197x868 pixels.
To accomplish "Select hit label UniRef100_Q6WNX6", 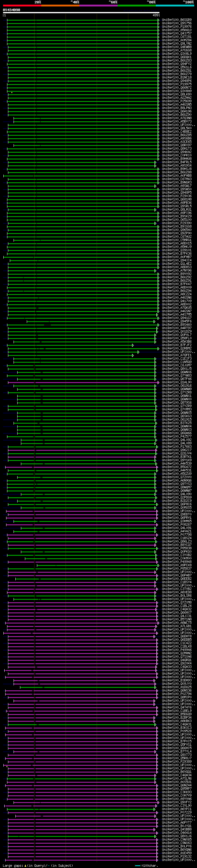I will pos(177,372).
